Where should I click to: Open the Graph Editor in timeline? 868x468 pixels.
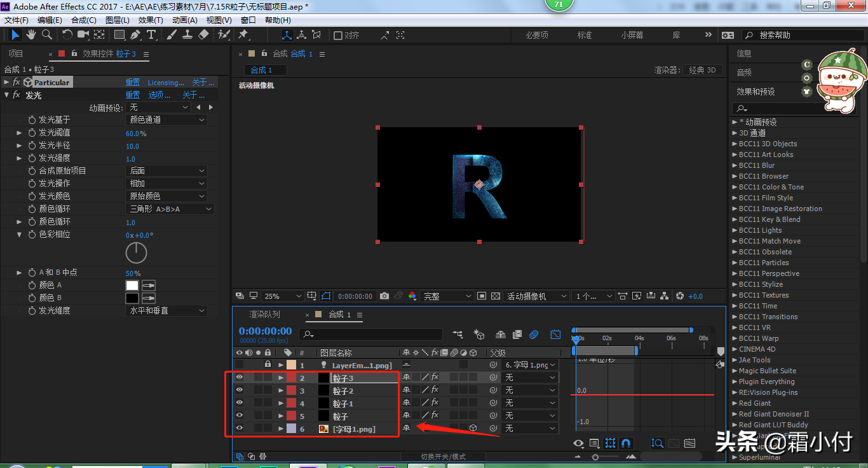[555, 334]
